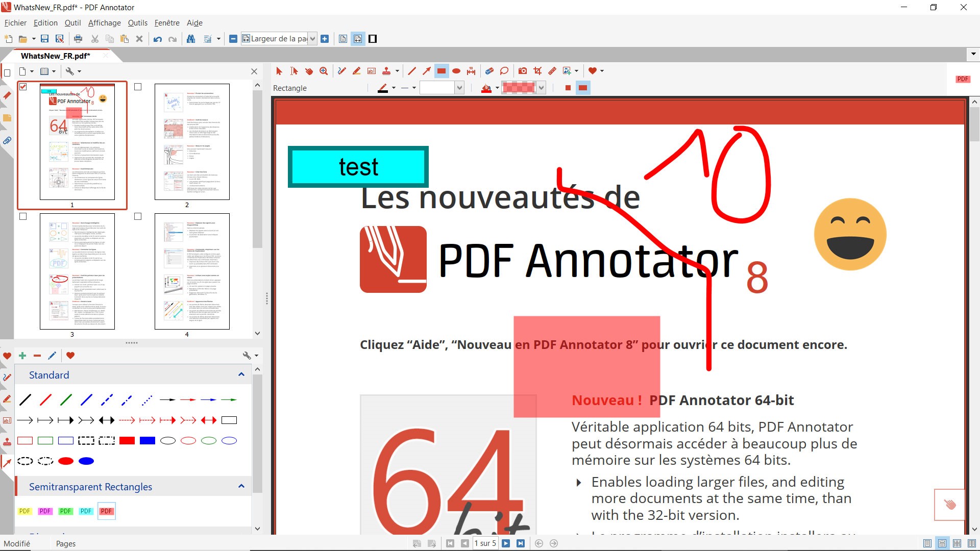Image resolution: width=980 pixels, height=551 pixels.
Task: Add a new favorite with plus button
Action: pos(22,356)
